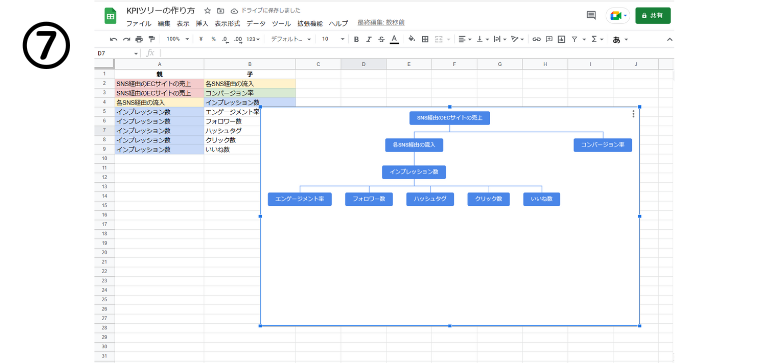
Task: Open the 123 number format dropdown
Action: [253, 39]
